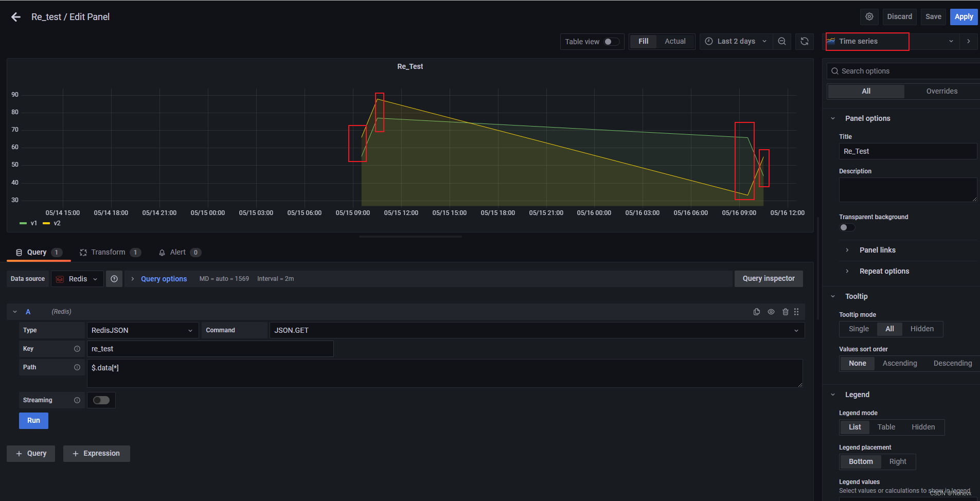
Task: Open the RedisJSON type dropdown
Action: [191, 330]
